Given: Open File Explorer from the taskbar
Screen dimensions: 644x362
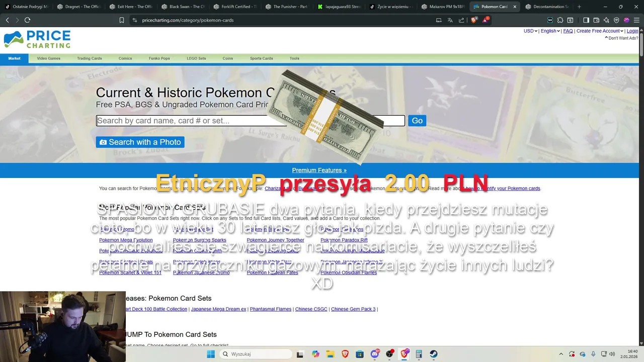Looking at the screenshot, I should pos(330,354).
